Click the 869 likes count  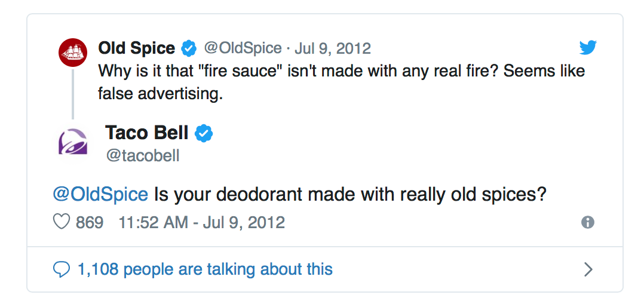(x=90, y=222)
